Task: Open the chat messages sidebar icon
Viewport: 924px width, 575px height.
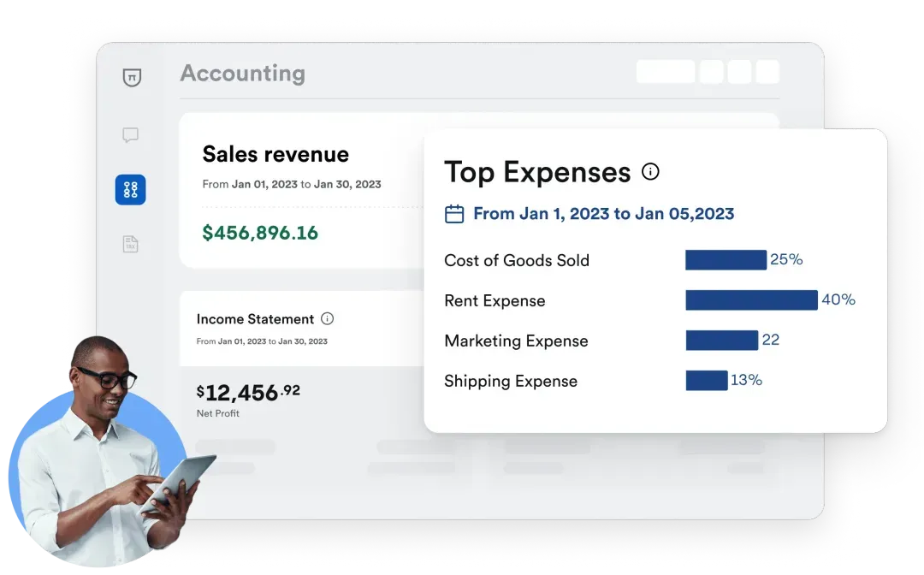Action: click(x=130, y=135)
